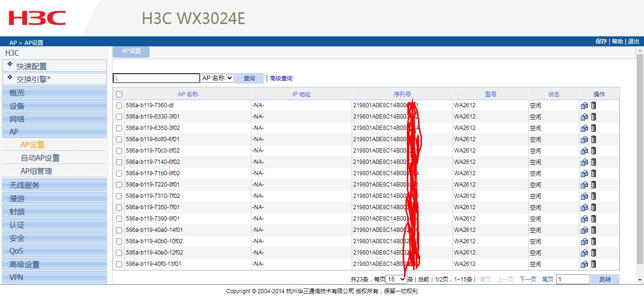Open copy icon for AP 586a-b119-40f0-13f01
This screenshot has width=644, height=297.
(x=584, y=264)
